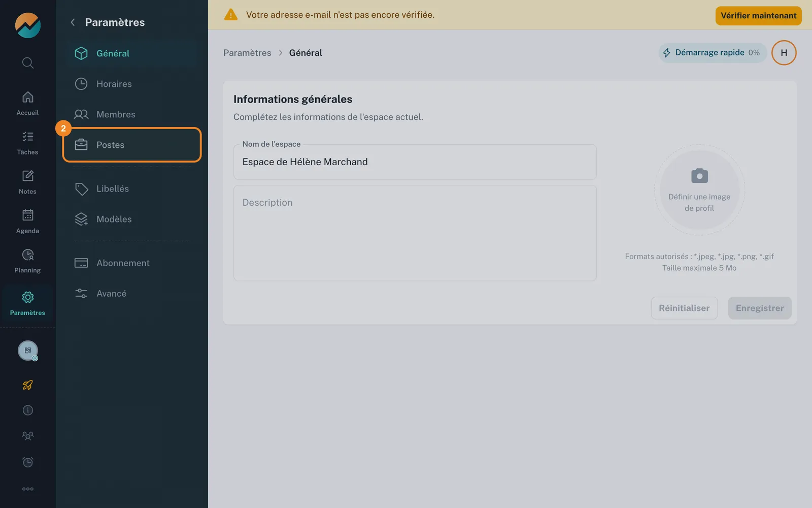
Task: Open Tâches checklist icon
Action: click(28, 143)
